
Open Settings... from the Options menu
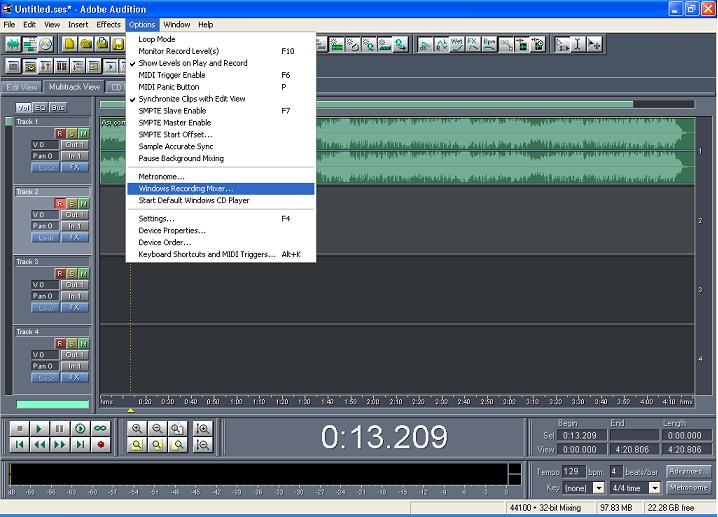pyautogui.click(x=221, y=219)
